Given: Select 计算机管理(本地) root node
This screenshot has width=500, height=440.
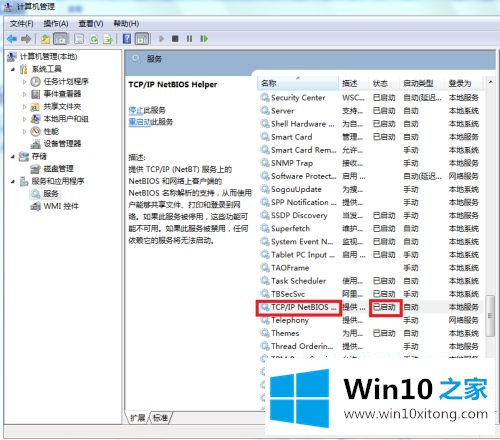Looking at the screenshot, I should click(x=48, y=57).
